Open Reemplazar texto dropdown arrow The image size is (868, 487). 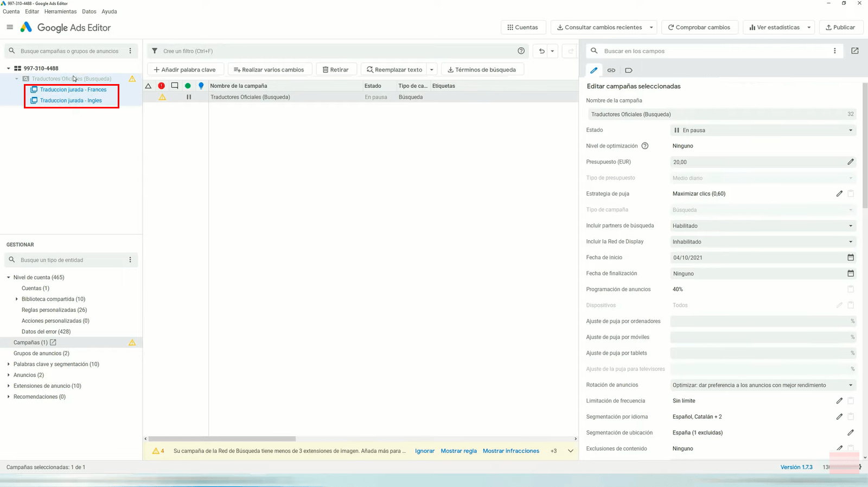[x=432, y=69]
